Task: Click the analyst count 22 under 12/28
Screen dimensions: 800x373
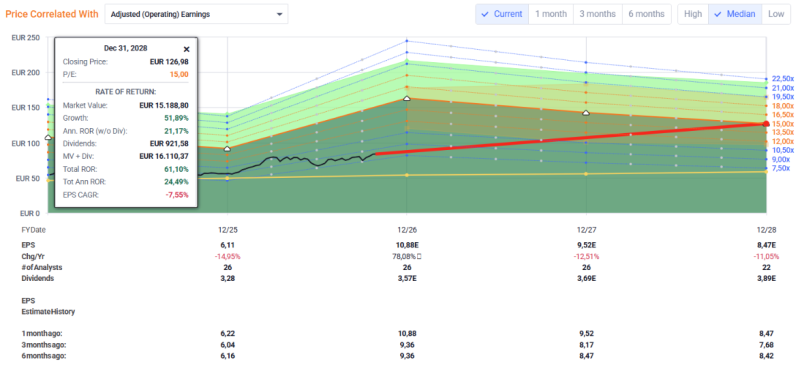Action: (766, 267)
